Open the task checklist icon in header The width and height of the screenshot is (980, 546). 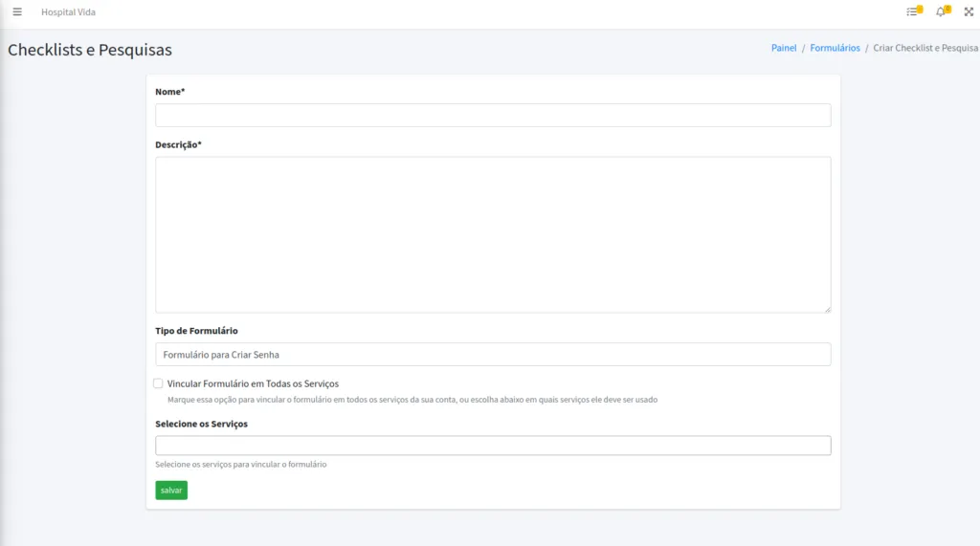[912, 12]
